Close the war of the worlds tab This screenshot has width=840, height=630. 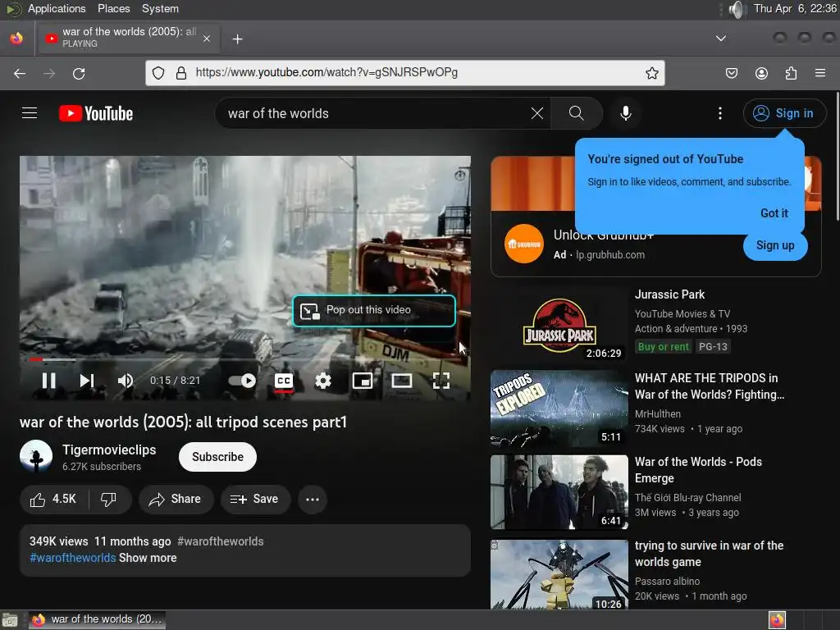[x=206, y=39]
